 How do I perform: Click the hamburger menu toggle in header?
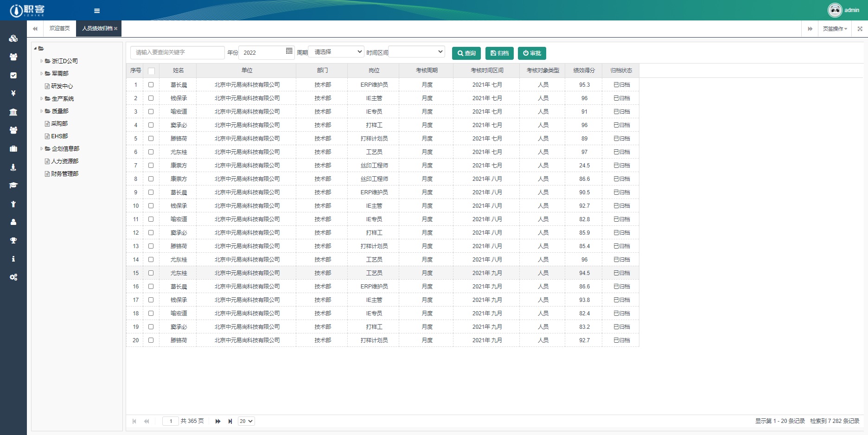97,11
